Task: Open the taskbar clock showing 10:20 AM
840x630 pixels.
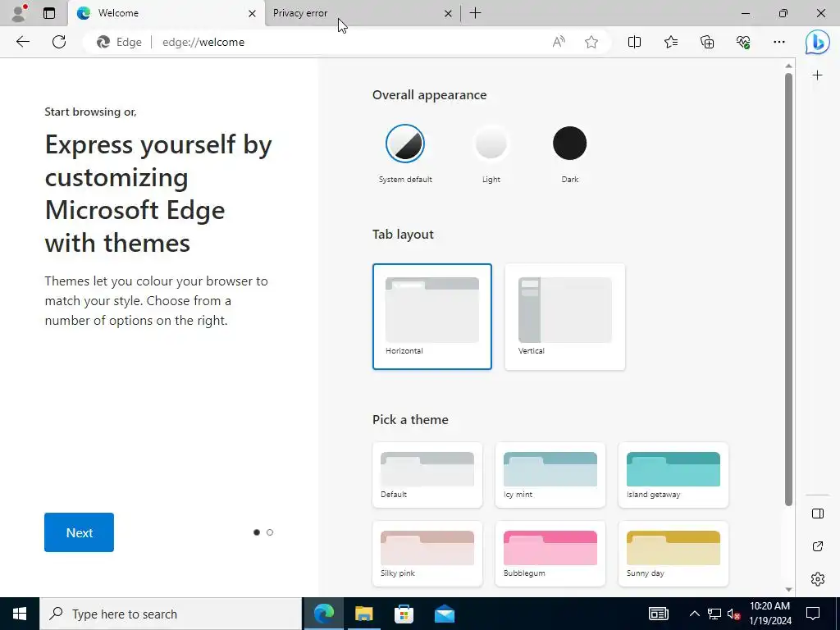Action: click(769, 614)
